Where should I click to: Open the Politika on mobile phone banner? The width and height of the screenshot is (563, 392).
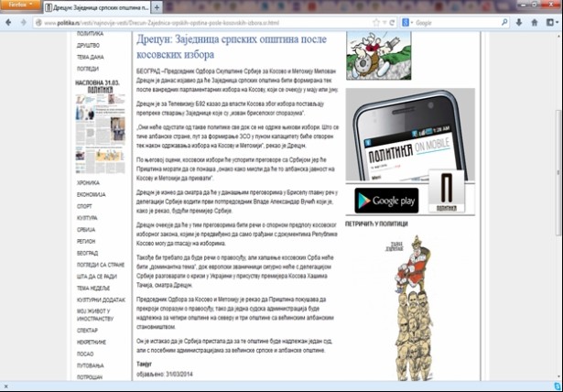(x=410, y=135)
